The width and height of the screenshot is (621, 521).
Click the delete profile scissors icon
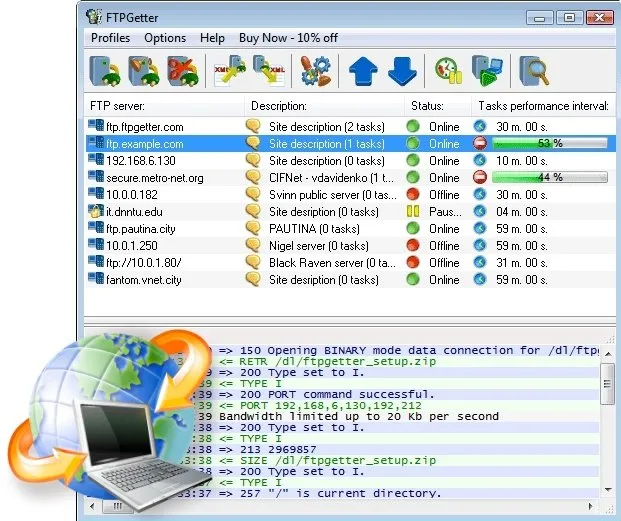tap(183, 71)
